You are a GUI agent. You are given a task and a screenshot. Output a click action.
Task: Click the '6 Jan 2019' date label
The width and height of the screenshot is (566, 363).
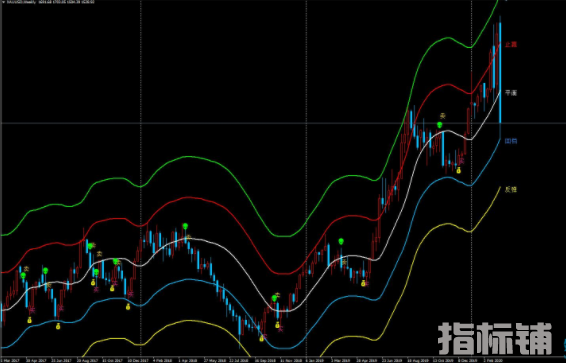314,360
